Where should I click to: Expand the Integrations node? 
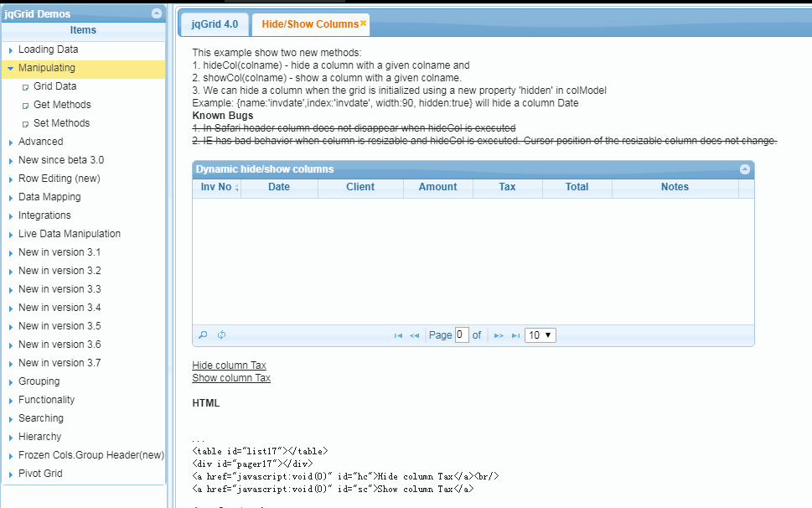coord(10,216)
